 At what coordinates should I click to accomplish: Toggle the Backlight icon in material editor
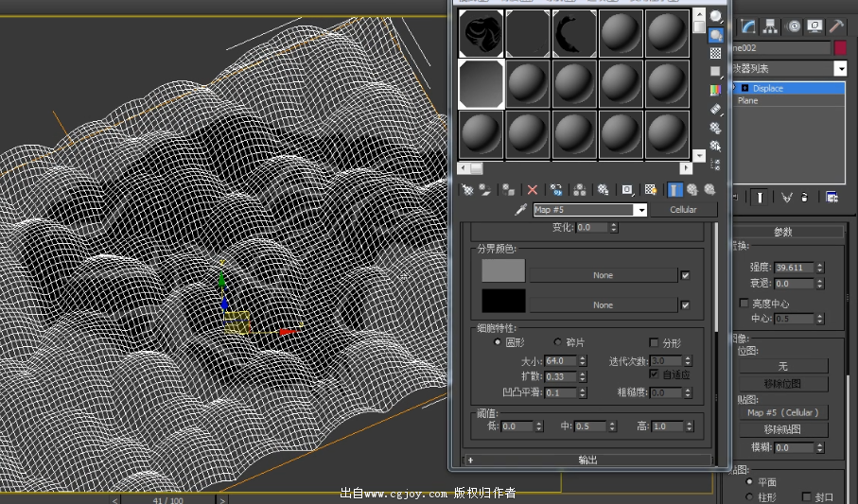(x=716, y=35)
